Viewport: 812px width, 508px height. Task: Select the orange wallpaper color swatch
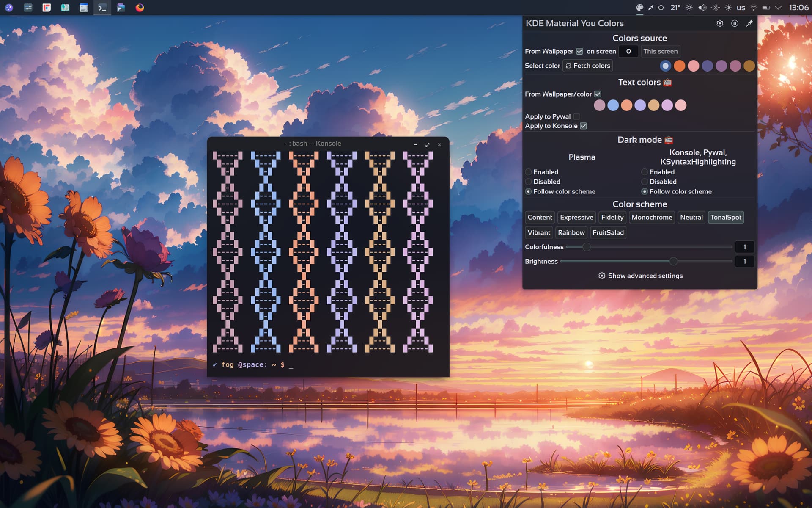[x=679, y=66]
